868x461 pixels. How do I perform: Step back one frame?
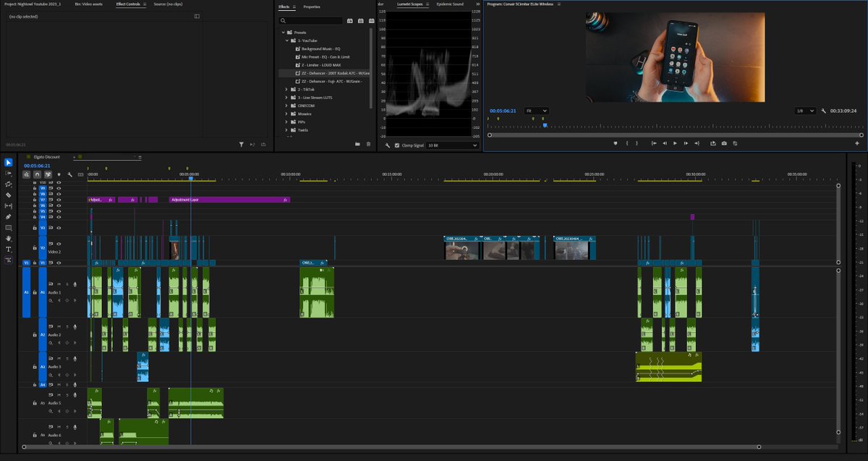[x=664, y=143]
